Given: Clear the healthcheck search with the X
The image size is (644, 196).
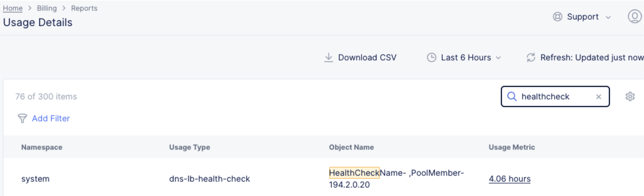Looking at the screenshot, I should (599, 97).
